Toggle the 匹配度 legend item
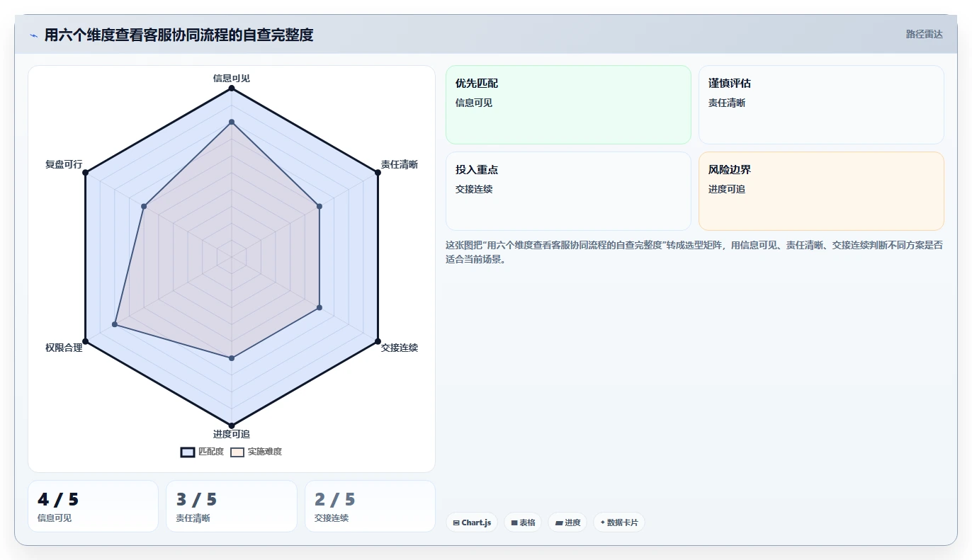 click(x=202, y=452)
